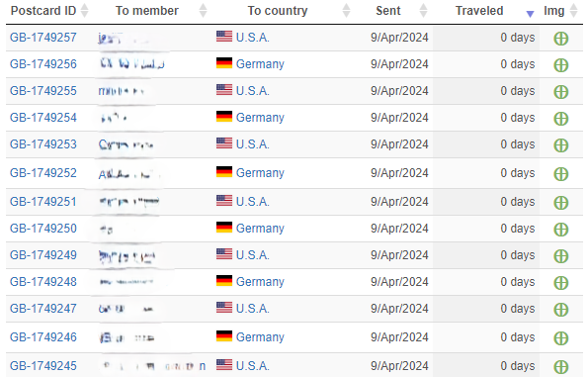The height and width of the screenshot is (377, 588).
Task: Sort by To country column arrows
Action: (x=346, y=11)
